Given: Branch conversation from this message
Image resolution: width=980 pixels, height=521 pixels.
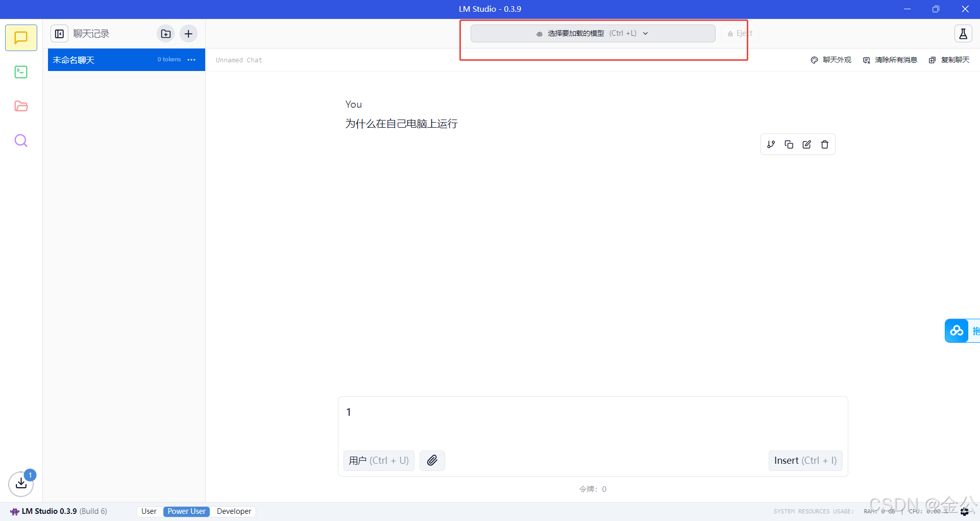Looking at the screenshot, I should tap(771, 145).
